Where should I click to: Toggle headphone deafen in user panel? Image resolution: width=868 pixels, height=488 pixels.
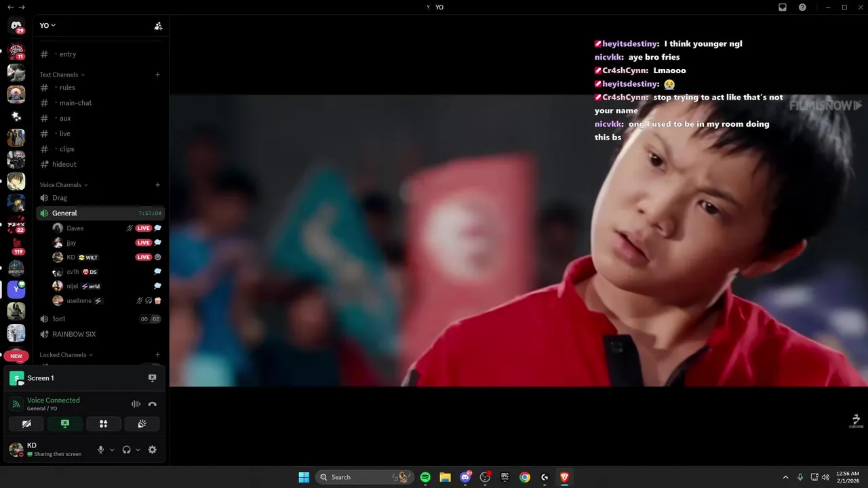(x=126, y=450)
